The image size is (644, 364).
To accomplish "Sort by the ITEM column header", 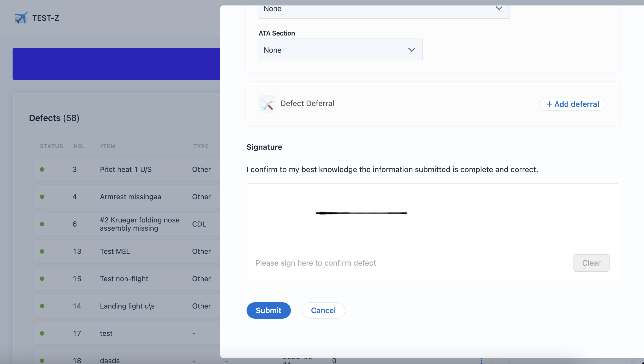I will [108, 146].
